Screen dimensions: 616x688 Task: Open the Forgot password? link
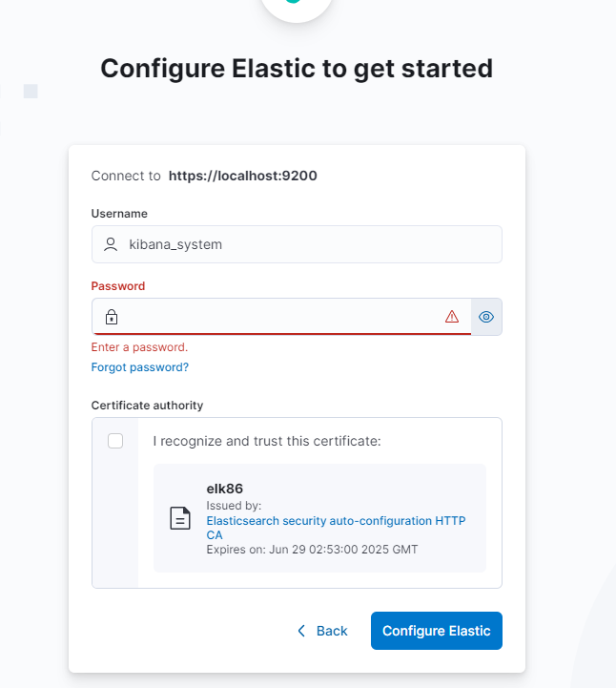(140, 367)
